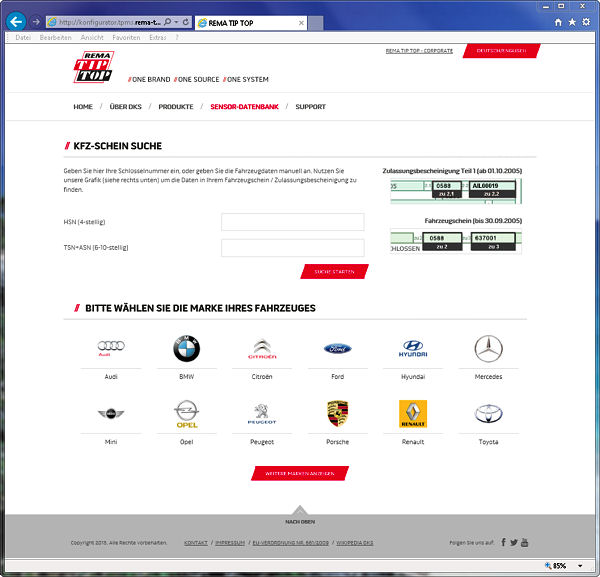
Task: Focus the TSN+ASN input field
Action: coord(293,248)
